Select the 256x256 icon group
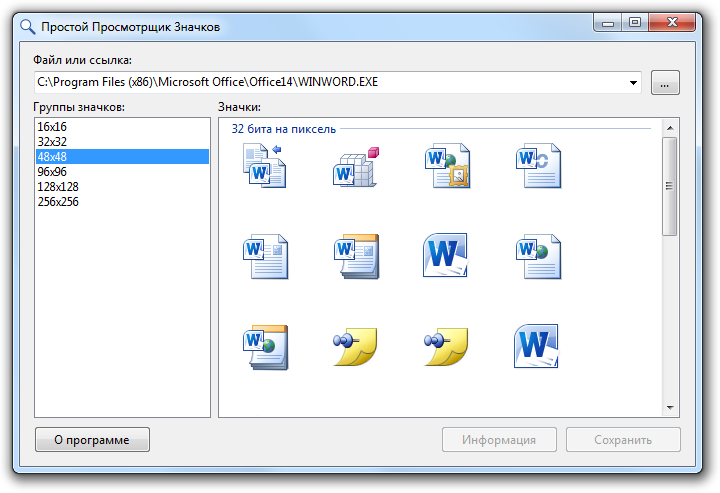Viewport: 720px width, 493px height. click(122, 202)
